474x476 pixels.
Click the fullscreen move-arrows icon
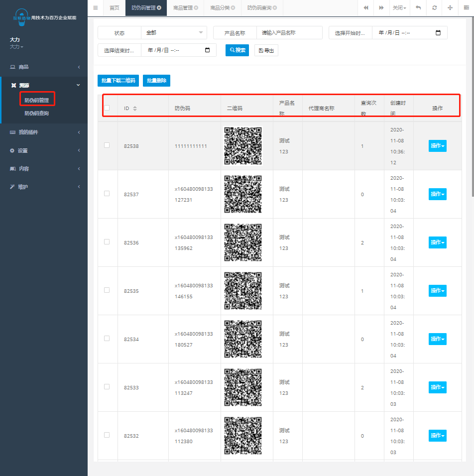coord(450,8)
